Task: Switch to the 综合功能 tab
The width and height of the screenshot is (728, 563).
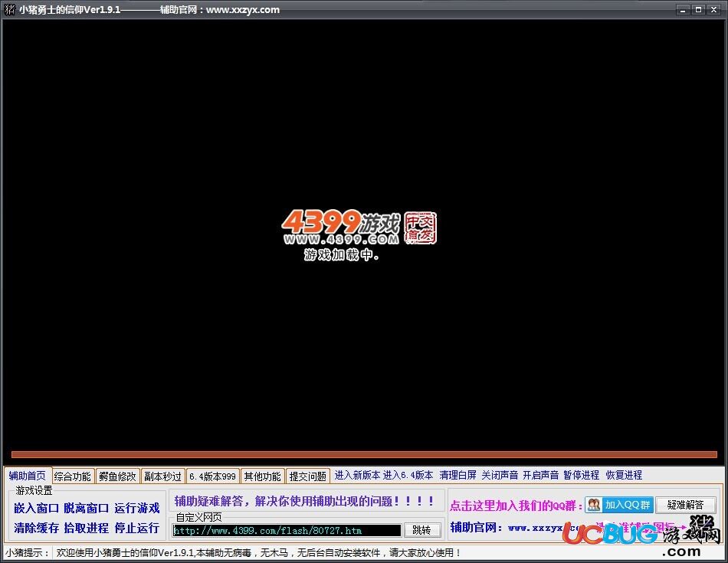Action: pyautogui.click(x=73, y=476)
